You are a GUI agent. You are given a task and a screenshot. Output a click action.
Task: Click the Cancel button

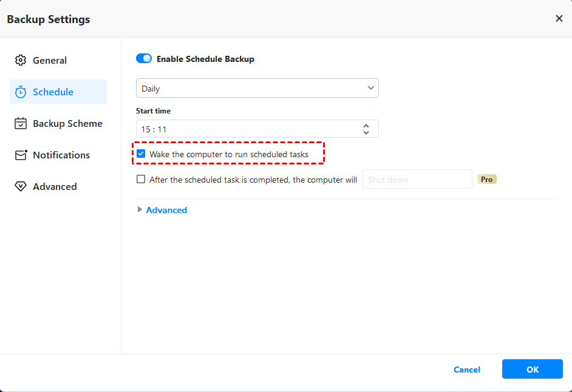click(467, 370)
